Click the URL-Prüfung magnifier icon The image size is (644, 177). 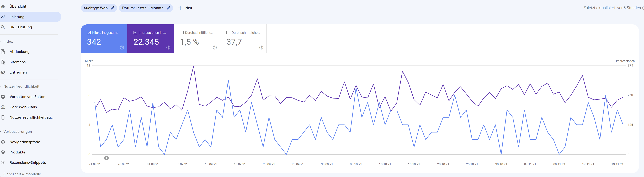pyautogui.click(x=3, y=27)
